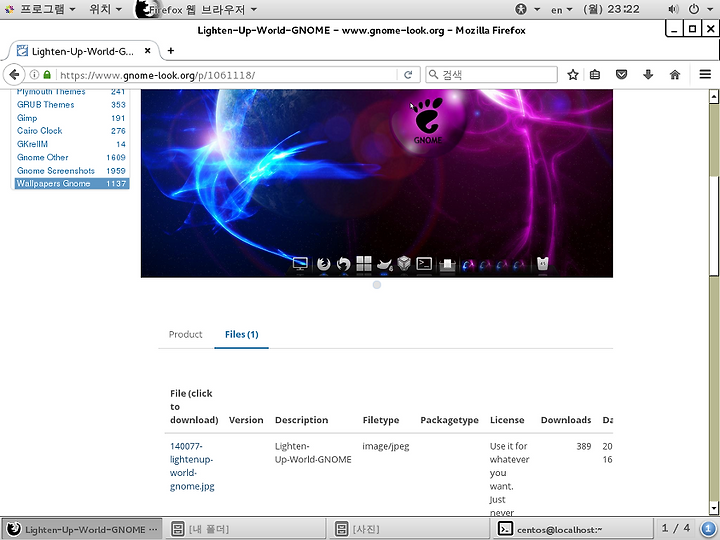Save page to Pocket icon
Viewport: 720px width, 540px height.
[621, 74]
